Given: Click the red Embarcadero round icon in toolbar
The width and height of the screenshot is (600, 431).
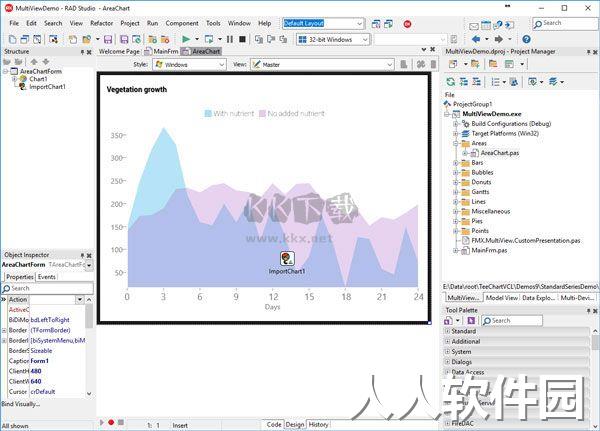Looking at the screenshot, I should click(408, 24).
